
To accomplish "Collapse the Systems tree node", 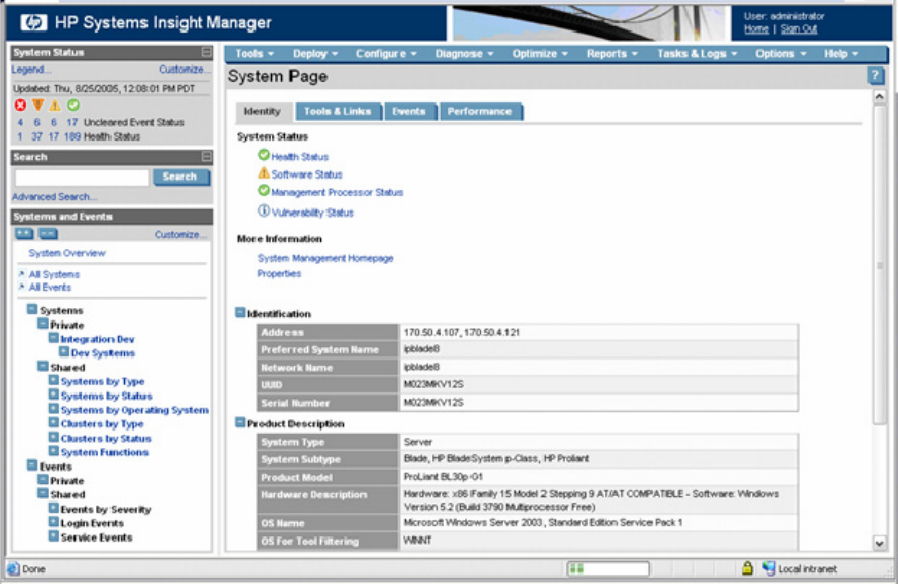I will (32, 309).
